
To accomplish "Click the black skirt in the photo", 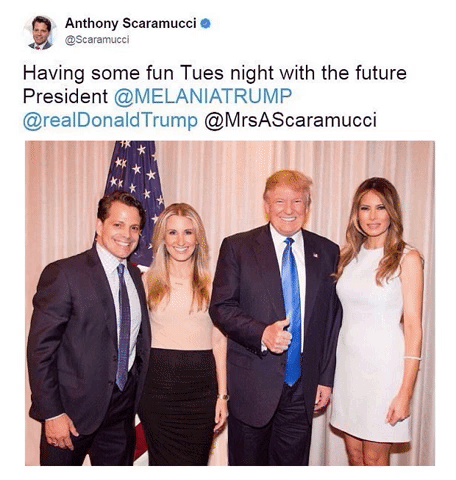I will click(179, 405).
